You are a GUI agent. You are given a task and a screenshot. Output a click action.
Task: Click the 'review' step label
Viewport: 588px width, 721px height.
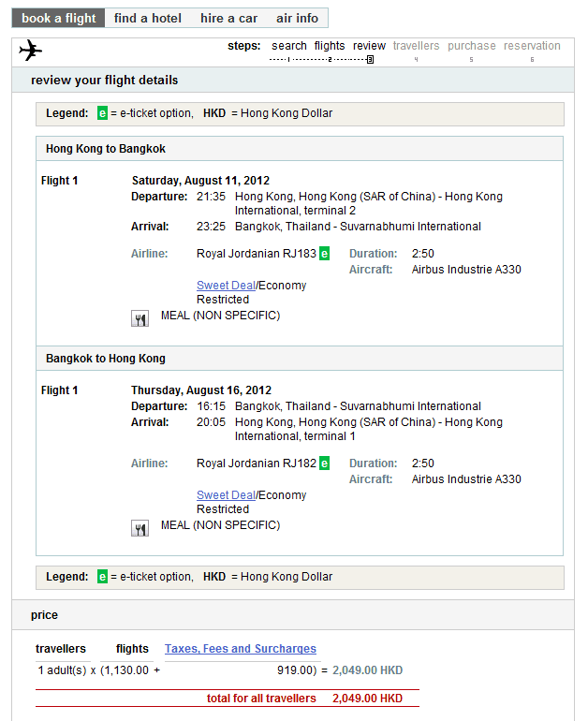point(370,46)
